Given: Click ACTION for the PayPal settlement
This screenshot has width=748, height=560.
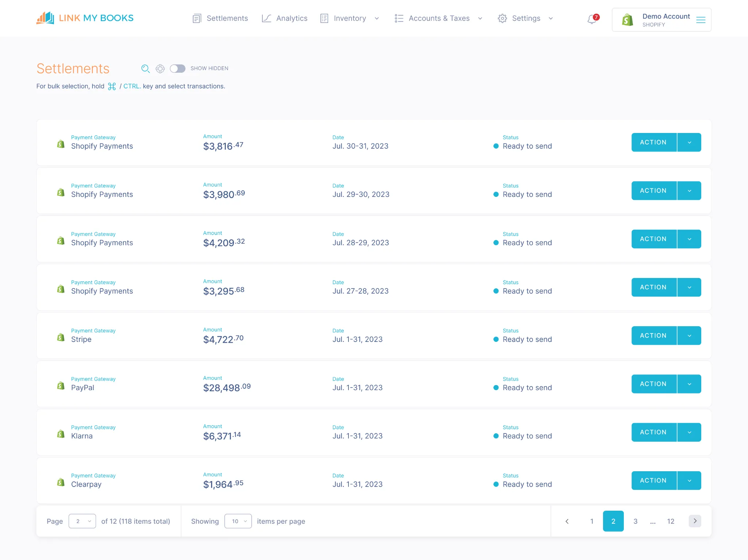Looking at the screenshot, I should (x=654, y=384).
